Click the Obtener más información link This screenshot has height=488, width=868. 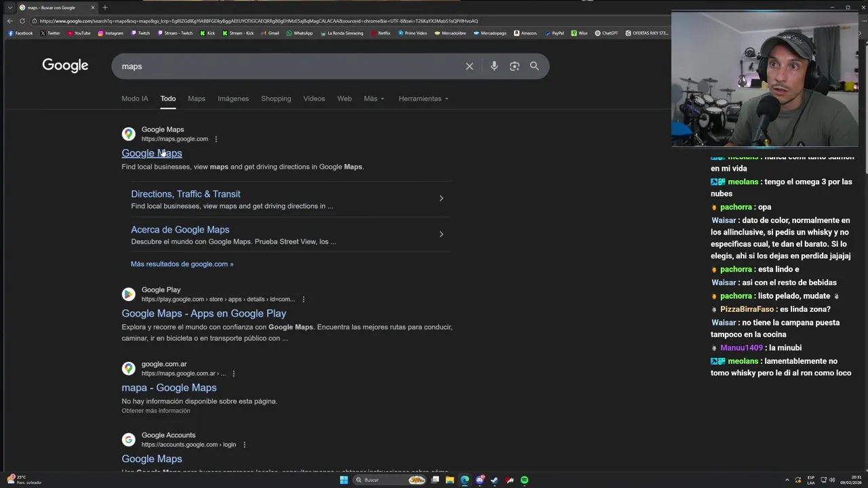[x=156, y=411]
